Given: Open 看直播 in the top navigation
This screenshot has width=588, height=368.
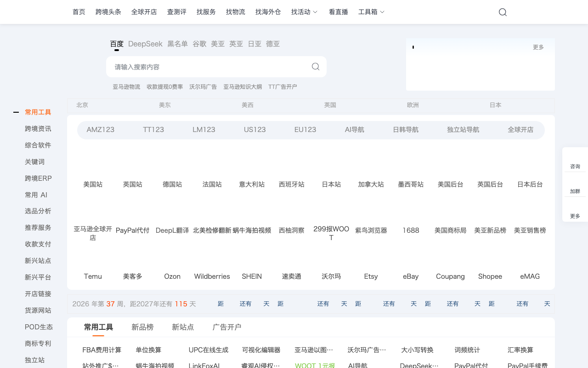Looking at the screenshot, I should click(339, 12).
